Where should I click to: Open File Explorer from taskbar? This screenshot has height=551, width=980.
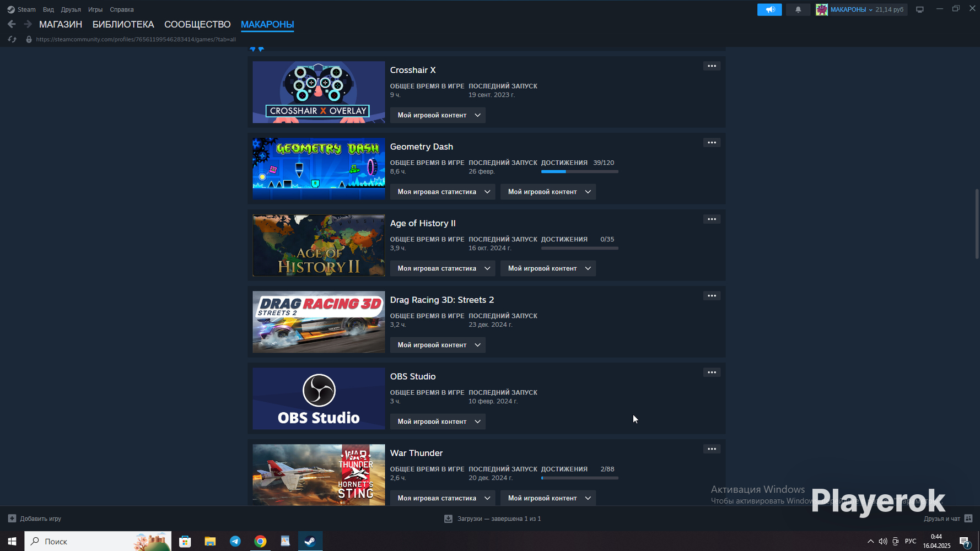coord(210,541)
